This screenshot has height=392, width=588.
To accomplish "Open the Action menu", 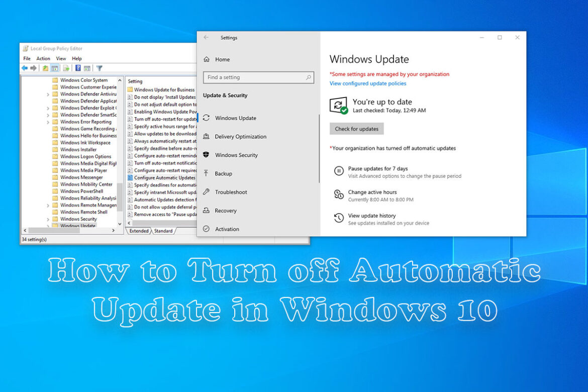I will click(43, 58).
